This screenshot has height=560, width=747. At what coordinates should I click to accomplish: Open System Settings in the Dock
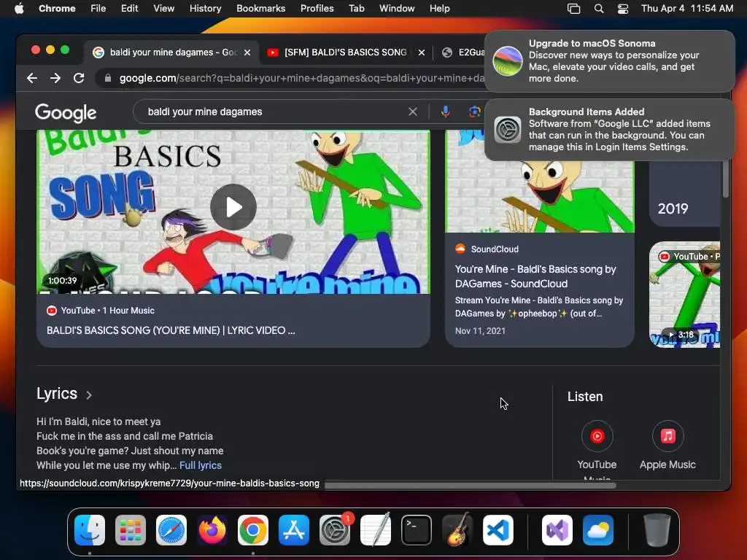(x=335, y=530)
